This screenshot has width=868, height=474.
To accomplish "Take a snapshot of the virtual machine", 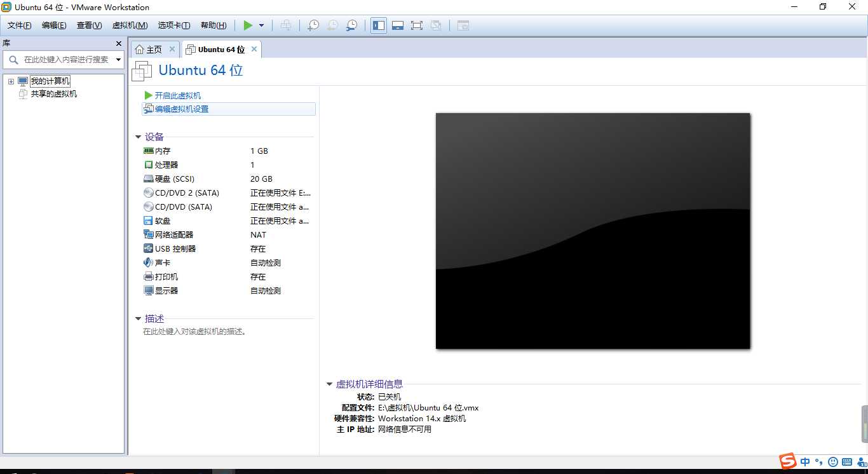I will pos(313,25).
